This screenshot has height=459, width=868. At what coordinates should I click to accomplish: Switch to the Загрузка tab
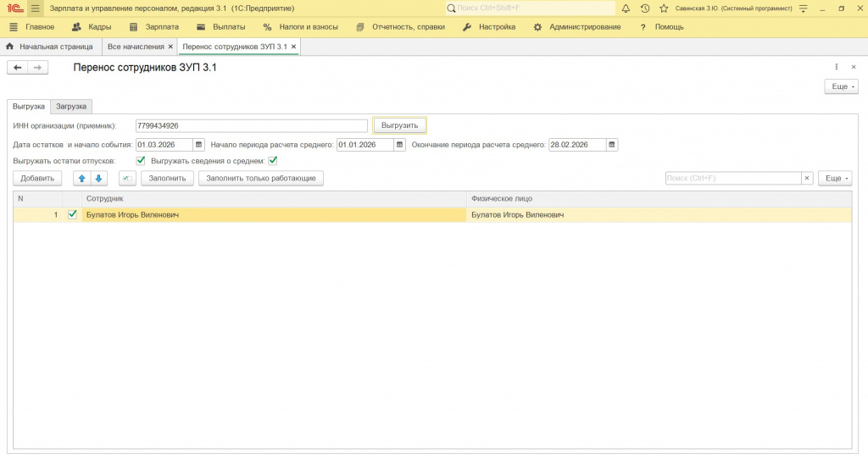click(x=71, y=106)
